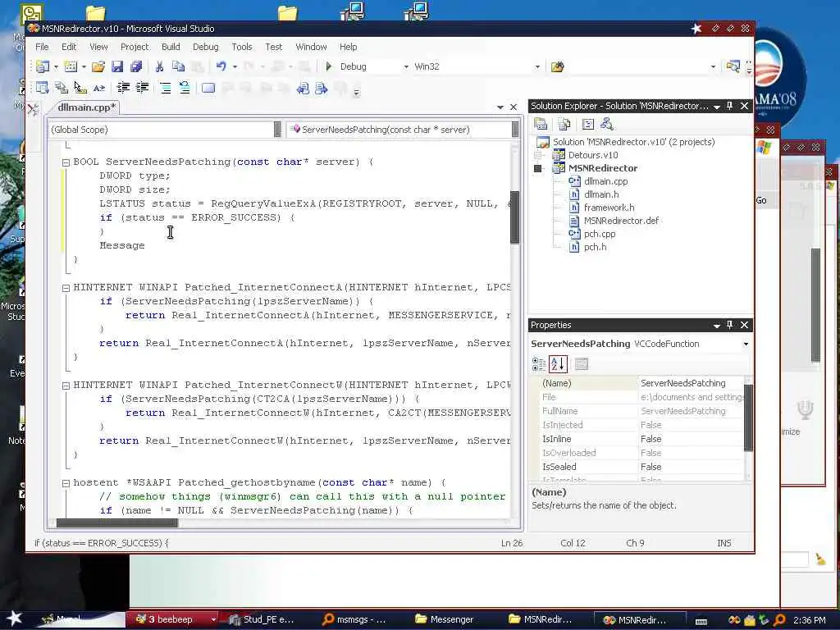
Task: Select the dllmain.cpp editor tab
Action: (85, 107)
